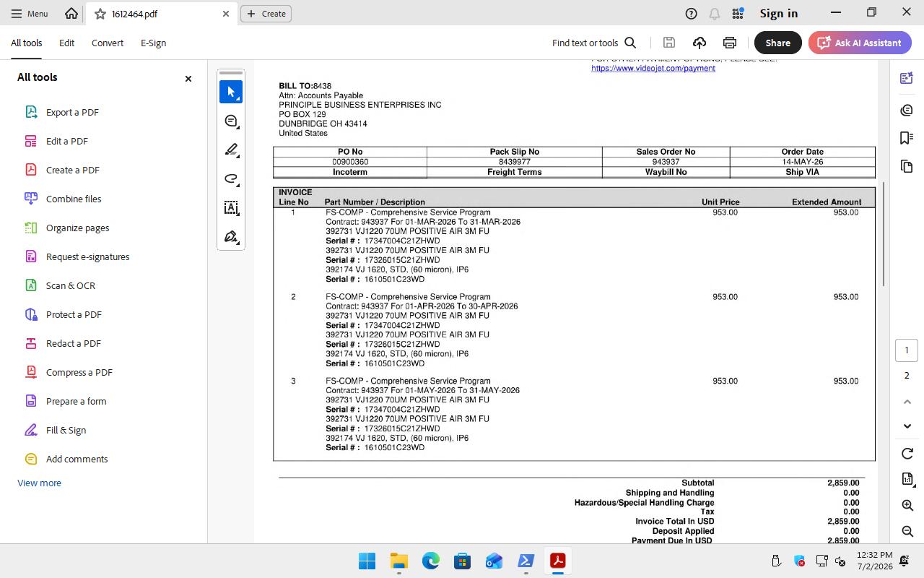Go to page 1 indicator
Screen dimensions: 924x578
[x=907, y=350]
